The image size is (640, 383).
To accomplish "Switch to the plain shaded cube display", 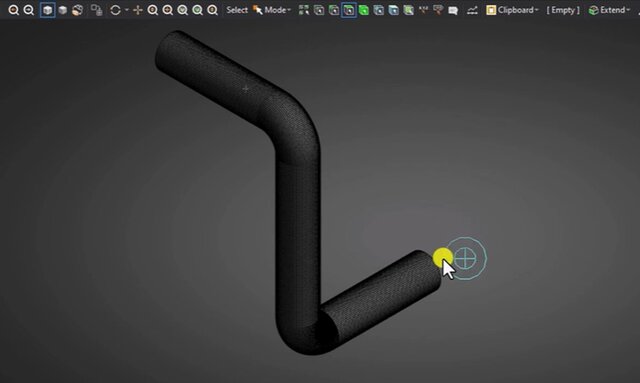I will click(x=62, y=10).
